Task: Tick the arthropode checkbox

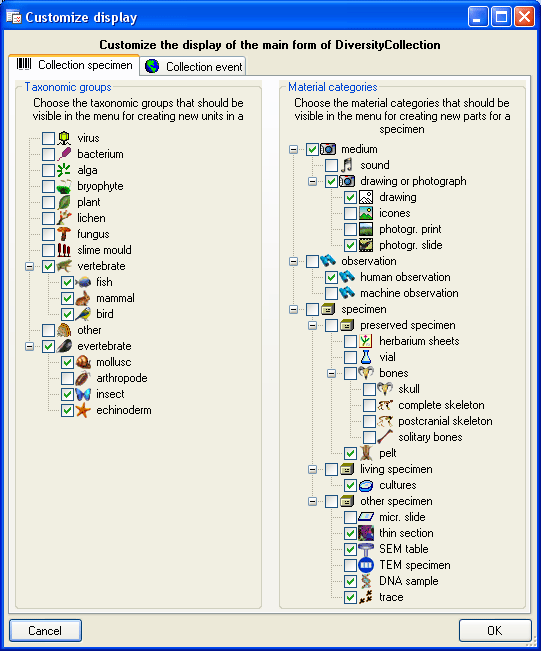Action: tap(68, 378)
